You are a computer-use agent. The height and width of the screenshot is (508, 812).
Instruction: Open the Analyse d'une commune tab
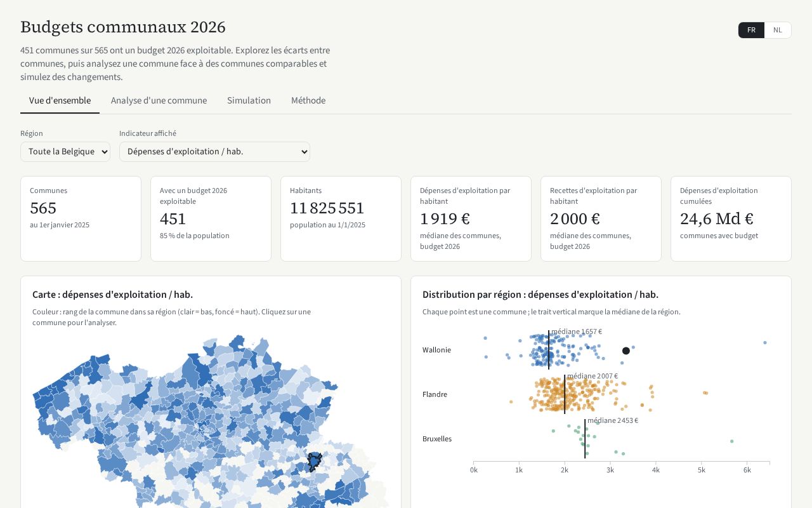159,100
